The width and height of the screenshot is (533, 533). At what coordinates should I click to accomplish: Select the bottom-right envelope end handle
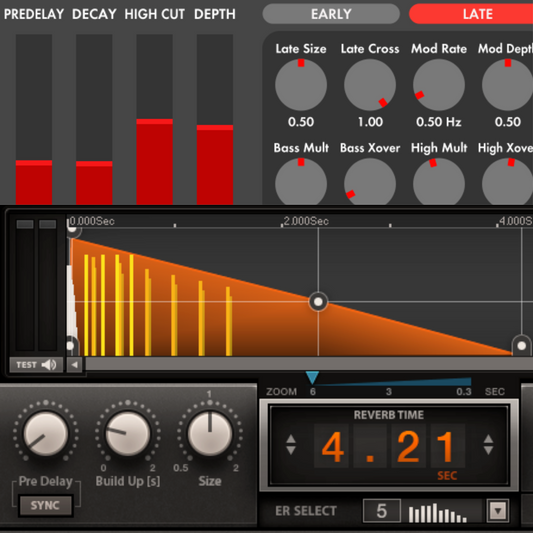(x=521, y=346)
